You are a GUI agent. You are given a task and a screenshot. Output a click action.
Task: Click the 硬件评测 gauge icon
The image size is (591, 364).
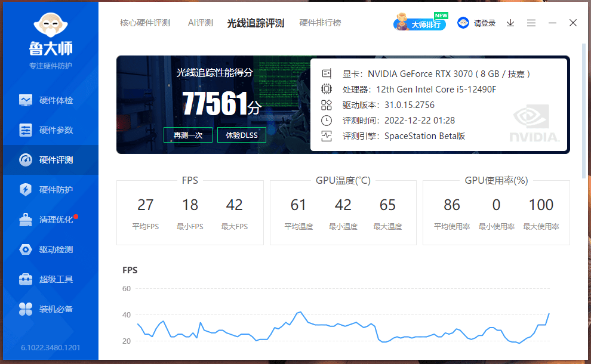(x=26, y=160)
